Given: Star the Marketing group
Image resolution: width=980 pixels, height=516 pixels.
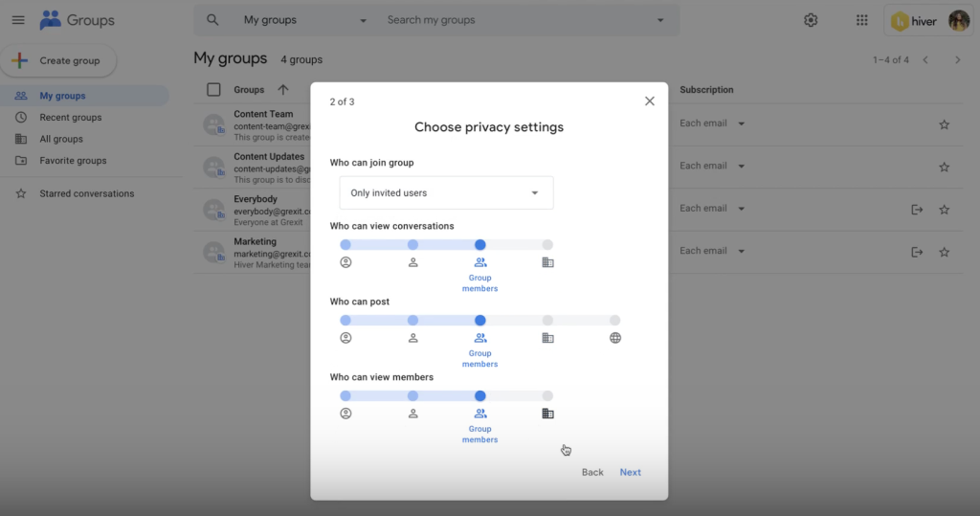Looking at the screenshot, I should [944, 252].
